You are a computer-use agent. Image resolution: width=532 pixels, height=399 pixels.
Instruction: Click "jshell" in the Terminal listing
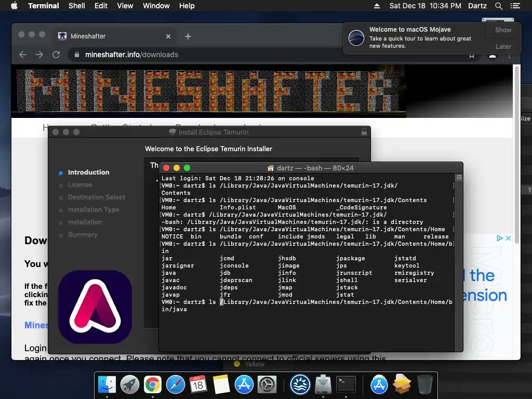(x=347, y=280)
